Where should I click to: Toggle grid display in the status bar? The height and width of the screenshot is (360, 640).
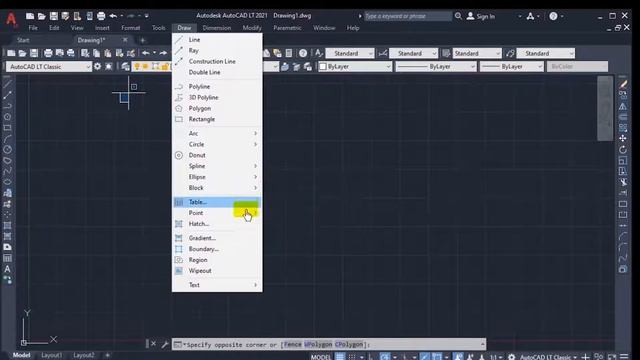[x=340, y=357]
